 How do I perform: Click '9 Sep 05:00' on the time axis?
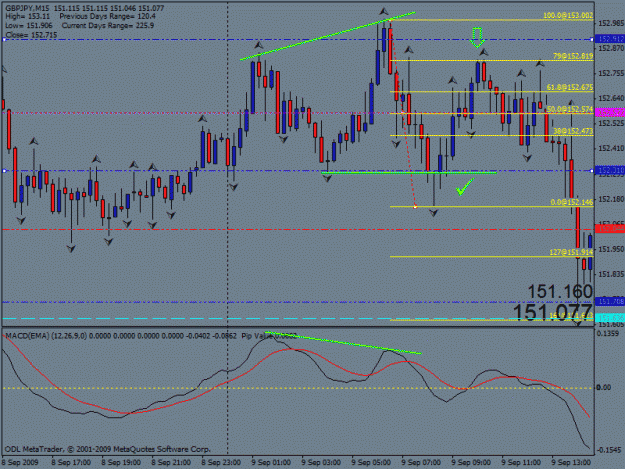(x=371, y=463)
